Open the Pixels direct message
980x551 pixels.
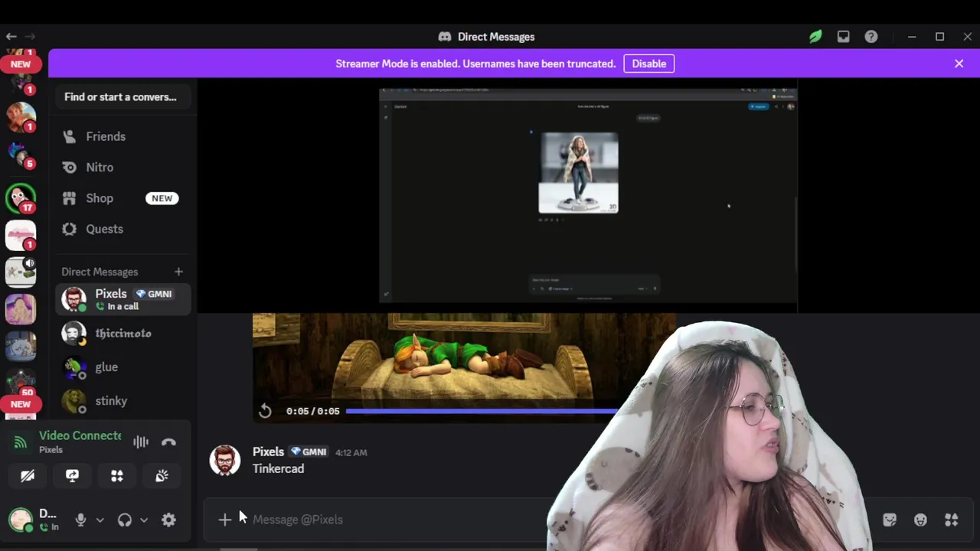point(122,299)
